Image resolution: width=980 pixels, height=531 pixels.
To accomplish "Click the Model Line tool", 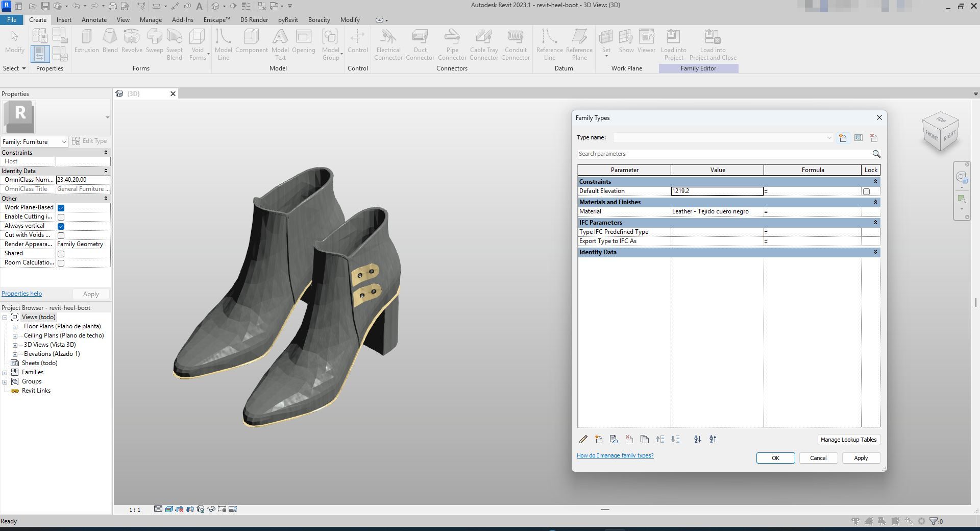I will (x=224, y=44).
